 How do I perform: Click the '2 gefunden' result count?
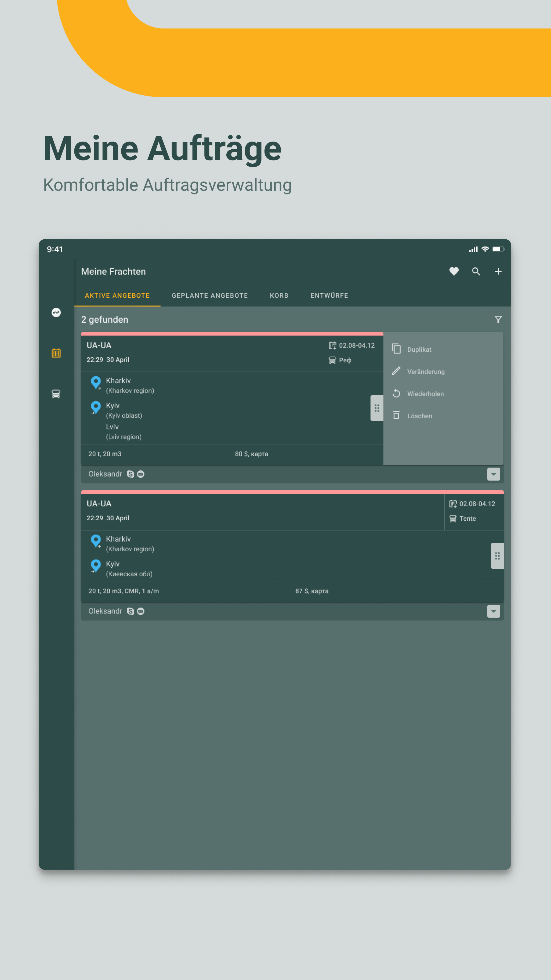tap(104, 320)
